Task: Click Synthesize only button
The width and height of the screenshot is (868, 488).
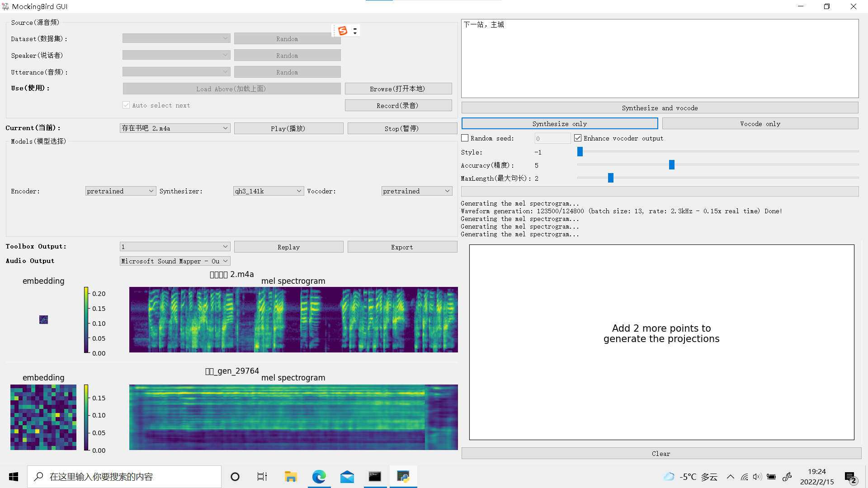Action: point(560,124)
